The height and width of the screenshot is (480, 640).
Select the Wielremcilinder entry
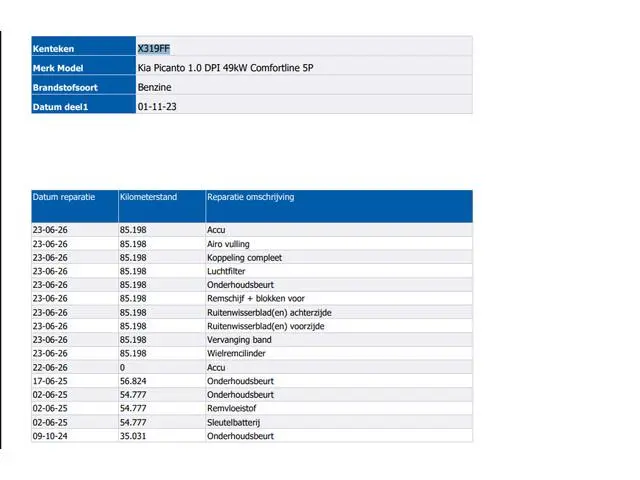point(236,353)
